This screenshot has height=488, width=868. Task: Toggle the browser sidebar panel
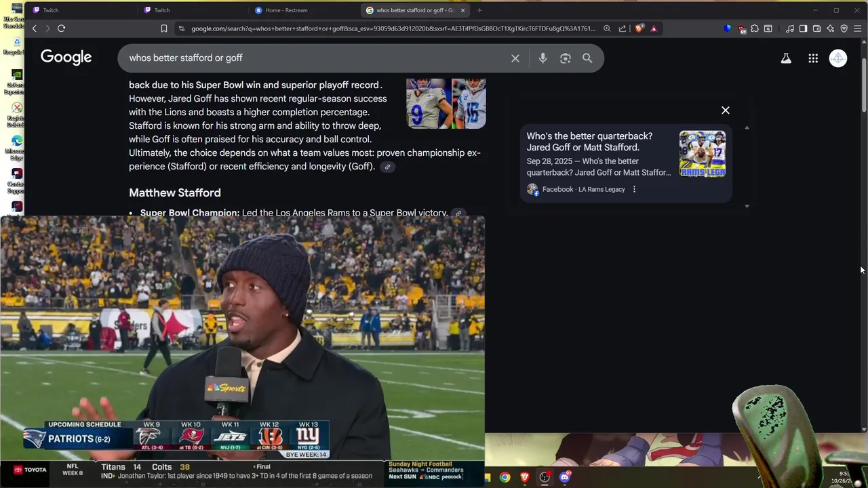pos(804,28)
